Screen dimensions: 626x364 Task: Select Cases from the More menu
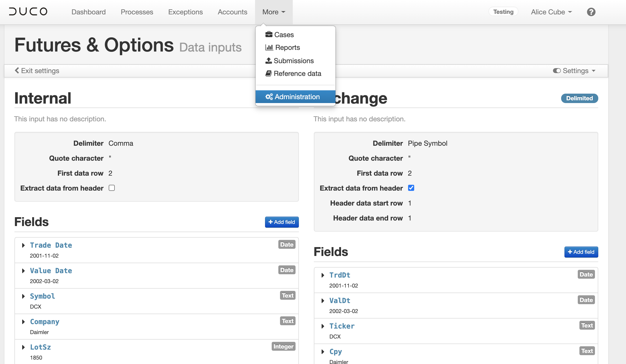tap(295, 35)
